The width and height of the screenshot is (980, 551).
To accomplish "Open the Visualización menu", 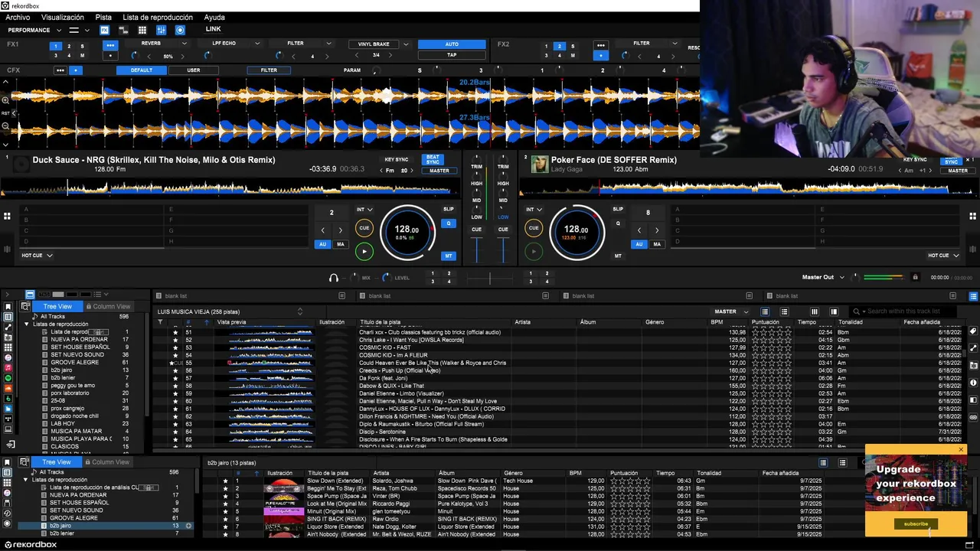I will (x=63, y=17).
